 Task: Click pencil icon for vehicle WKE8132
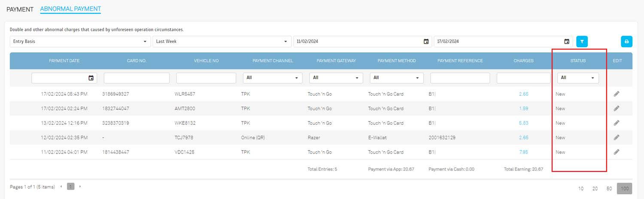(617, 123)
